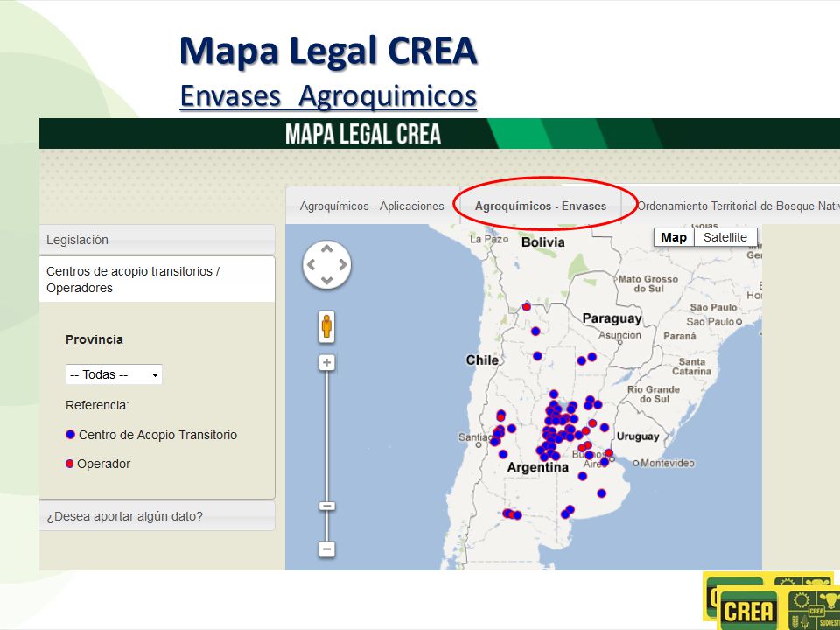This screenshot has width=840, height=630.
Task: Click the Argentina label on map
Action: pos(537,467)
